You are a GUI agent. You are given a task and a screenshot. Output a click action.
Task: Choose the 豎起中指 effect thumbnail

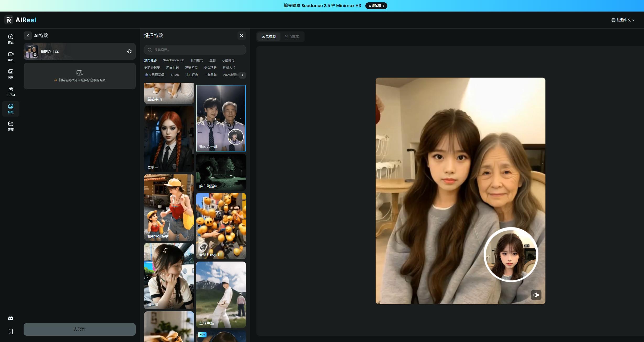point(169,93)
